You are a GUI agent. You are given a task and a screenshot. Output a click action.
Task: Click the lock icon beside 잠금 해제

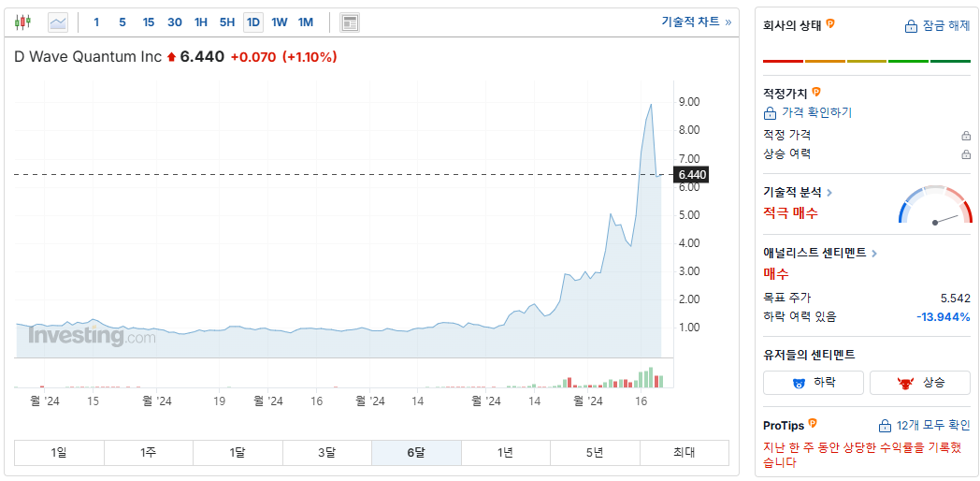point(911,26)
